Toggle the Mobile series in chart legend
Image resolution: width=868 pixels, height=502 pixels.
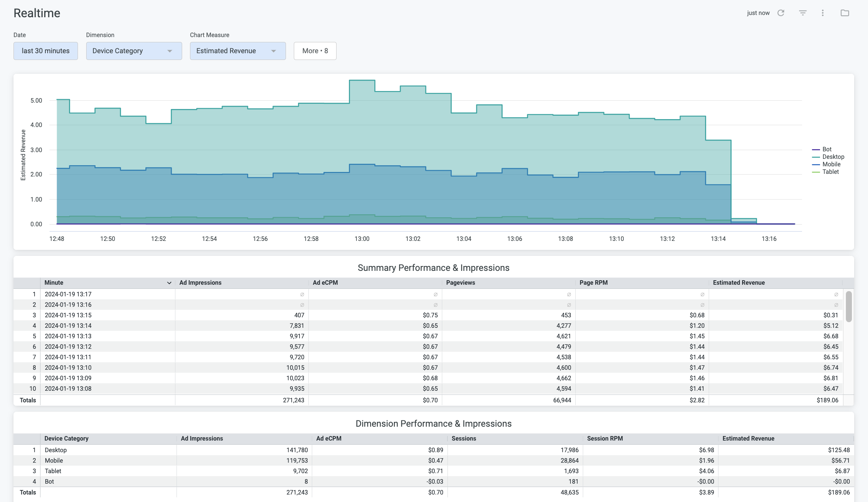point(826,164)
